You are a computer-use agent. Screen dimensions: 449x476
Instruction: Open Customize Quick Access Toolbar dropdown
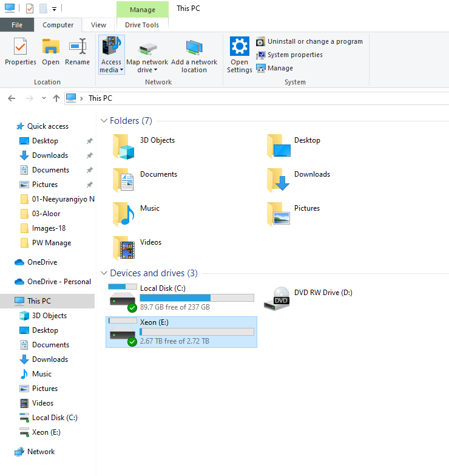click(x=55, y=8)
